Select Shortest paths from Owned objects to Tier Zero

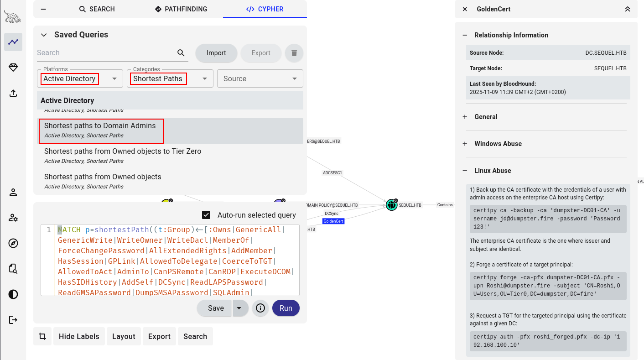170,157
